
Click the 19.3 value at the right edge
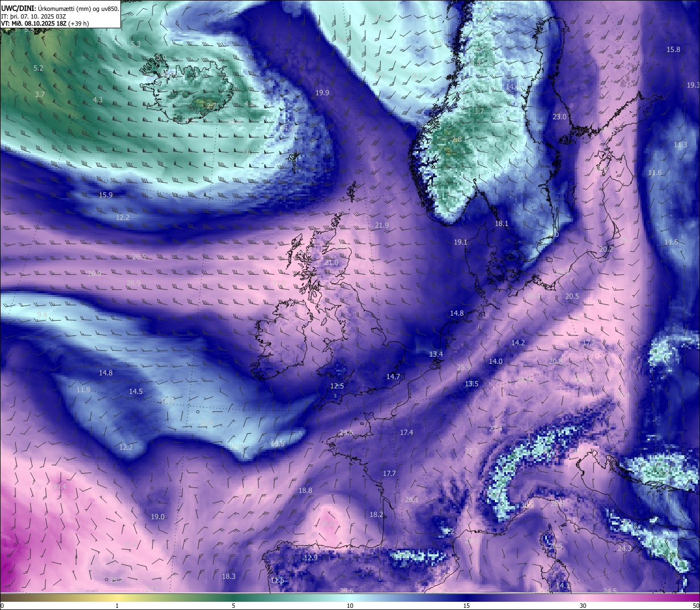point(693,85)
